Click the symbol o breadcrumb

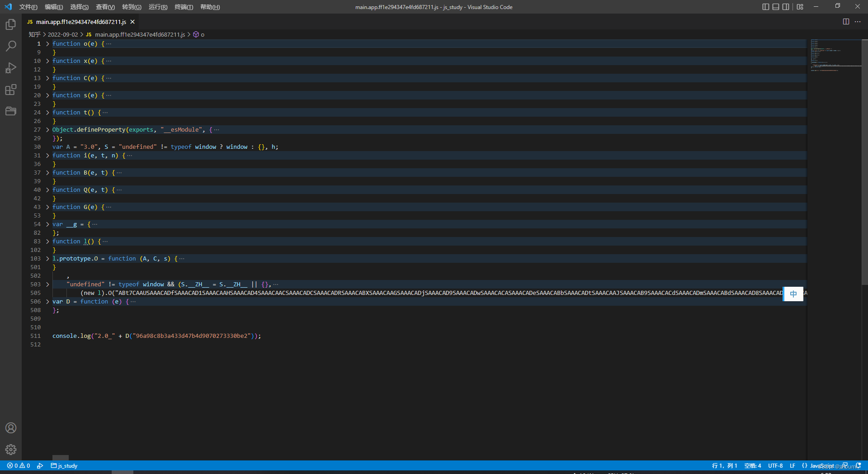199,34
